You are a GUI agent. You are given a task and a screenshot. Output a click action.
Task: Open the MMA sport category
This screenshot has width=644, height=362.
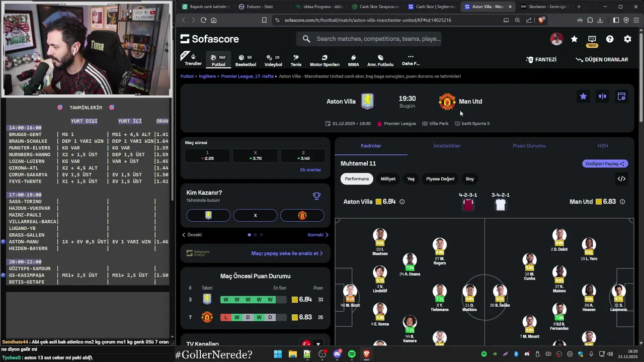pos(353,60)
